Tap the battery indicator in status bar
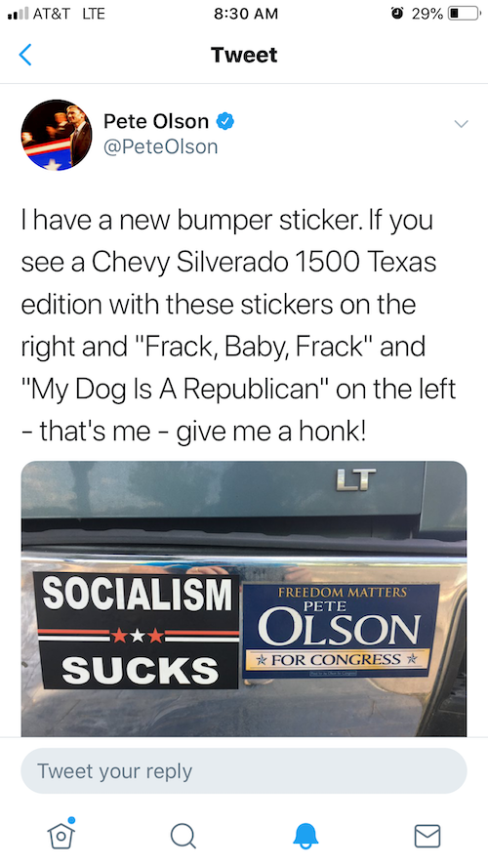The image size is (488, 868). click(464, 14)
